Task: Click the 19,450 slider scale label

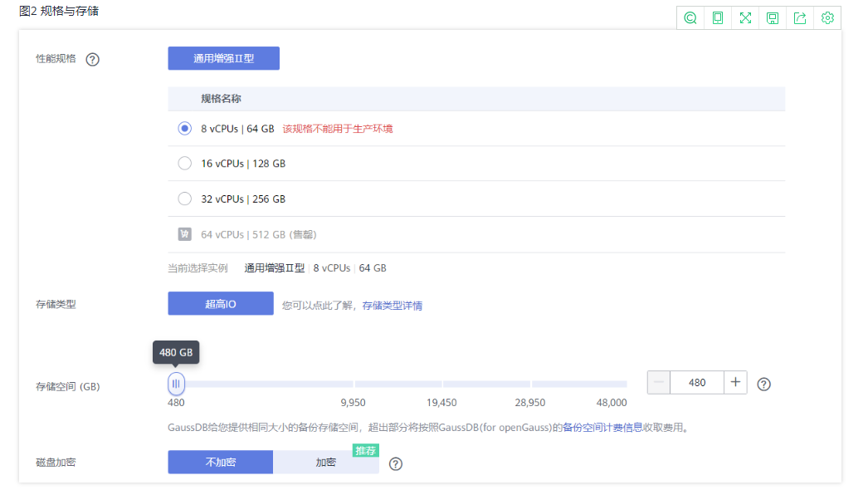Action: [441, 403]
